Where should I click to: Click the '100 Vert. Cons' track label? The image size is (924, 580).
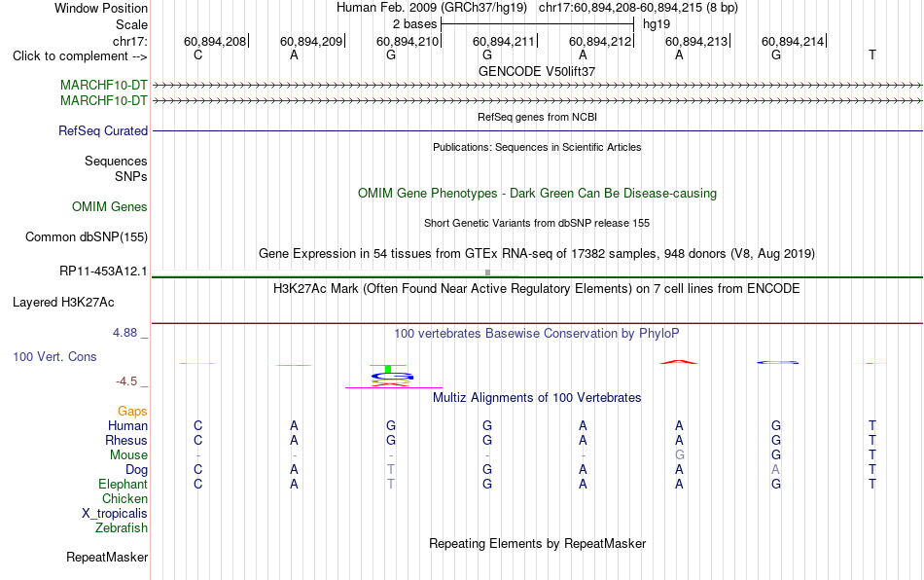point(54,356)
